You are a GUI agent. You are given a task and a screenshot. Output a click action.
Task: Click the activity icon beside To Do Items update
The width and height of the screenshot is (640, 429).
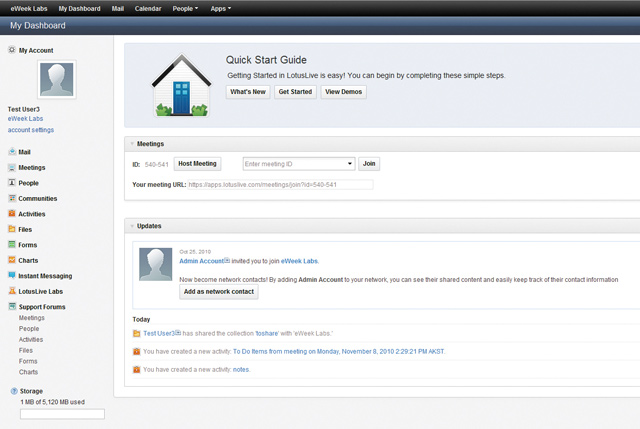(x=137, y=351)
